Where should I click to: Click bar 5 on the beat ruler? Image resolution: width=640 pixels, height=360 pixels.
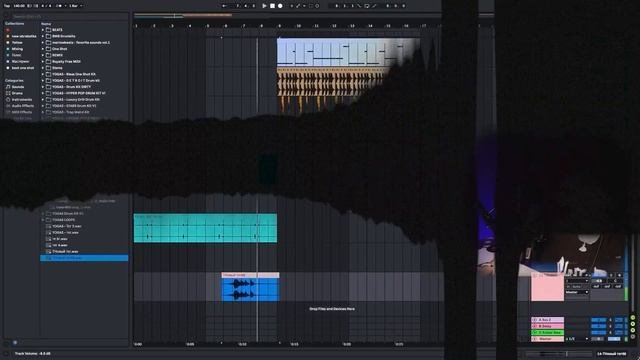coord(208,26)
